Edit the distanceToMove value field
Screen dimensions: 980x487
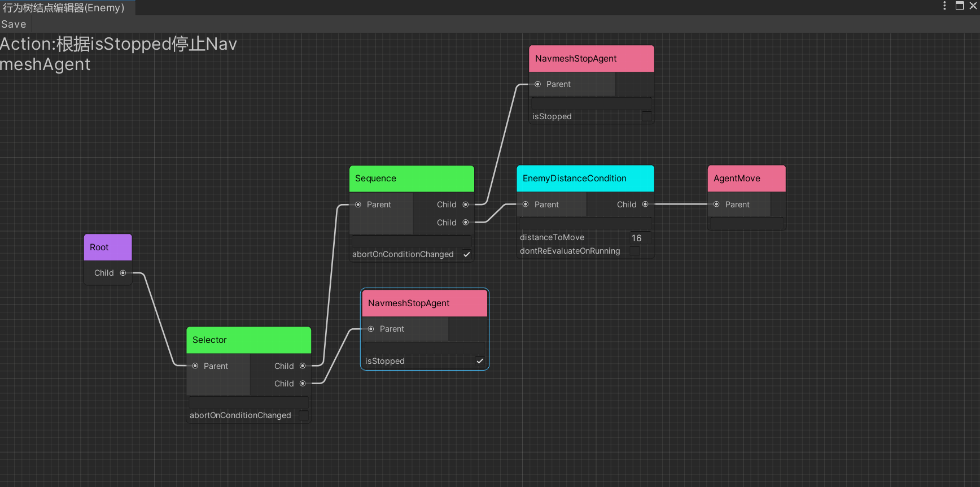(640, 238)
